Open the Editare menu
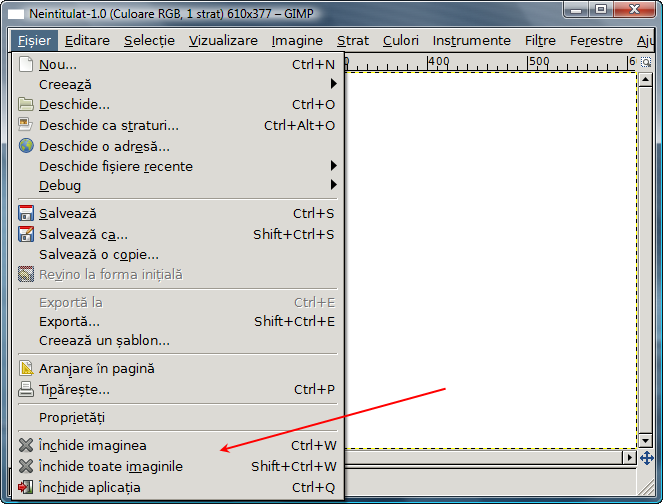 point(87,41)
